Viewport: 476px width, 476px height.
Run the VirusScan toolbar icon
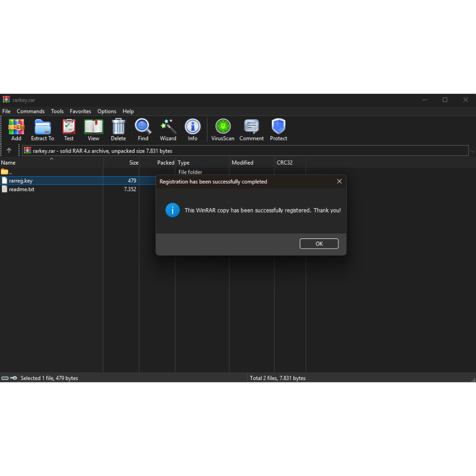223,126
